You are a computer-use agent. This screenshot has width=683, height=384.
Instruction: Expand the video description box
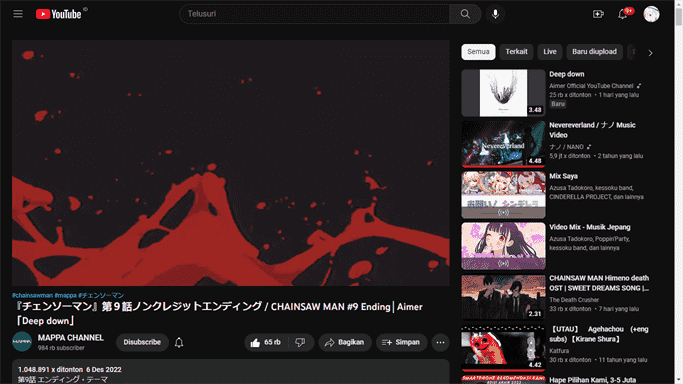(230, 372)
